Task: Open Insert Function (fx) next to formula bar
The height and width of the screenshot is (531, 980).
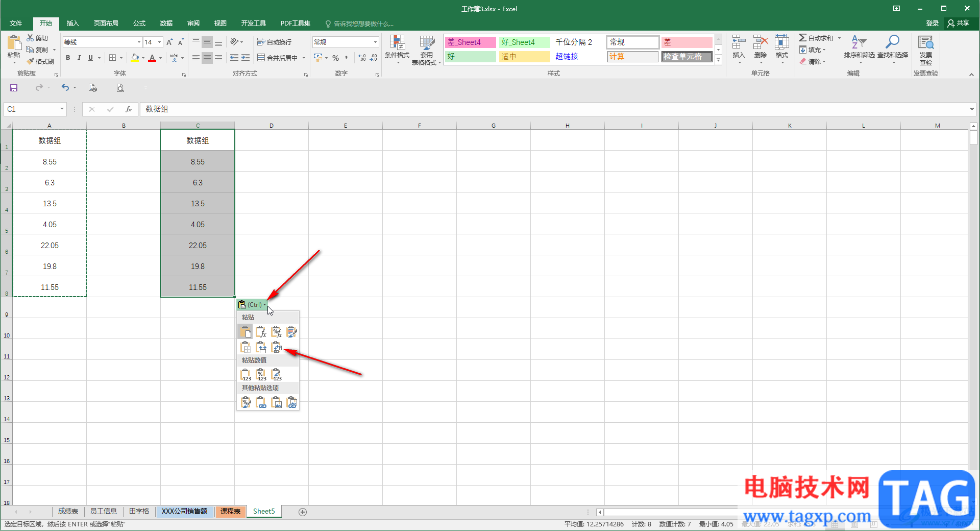Action: pyautogui.click(x=129, y=109)
